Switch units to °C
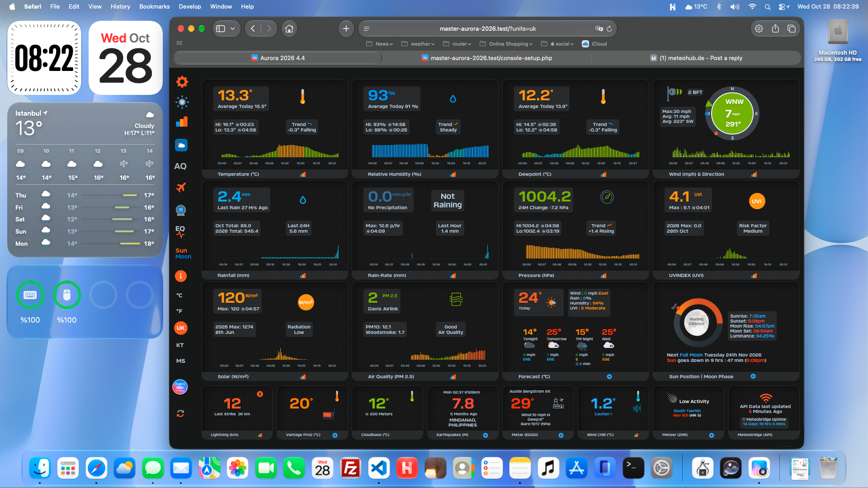This screenshot has height=488, width=868. point(179,296)
